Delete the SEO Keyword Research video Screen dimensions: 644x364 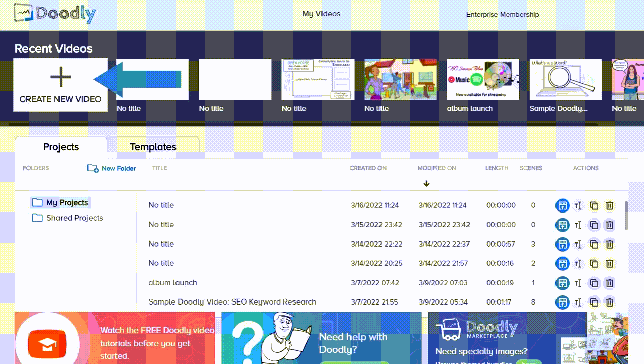tap(610, 302)
